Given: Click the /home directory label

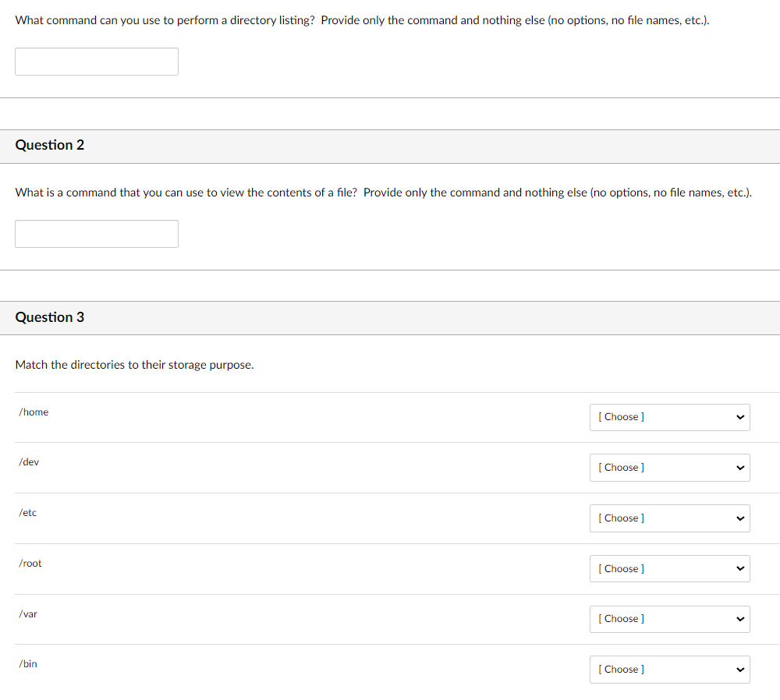Looking at the screenshot, I should [34, 412].
